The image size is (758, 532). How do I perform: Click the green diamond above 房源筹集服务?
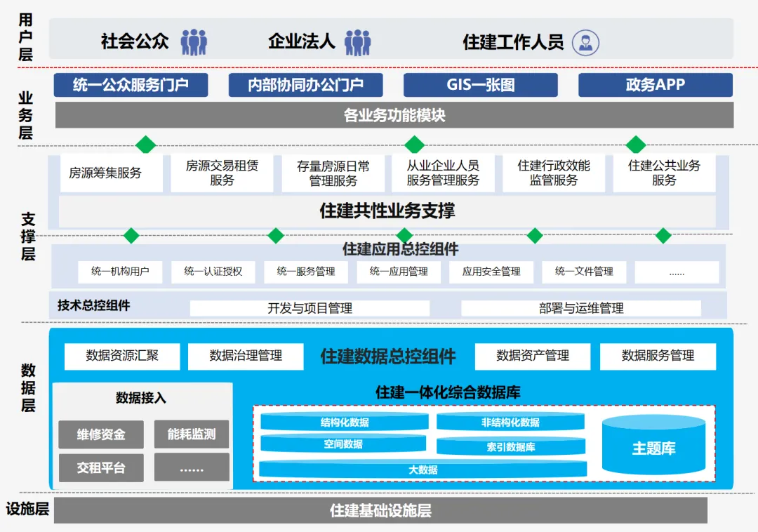[146, 145]
